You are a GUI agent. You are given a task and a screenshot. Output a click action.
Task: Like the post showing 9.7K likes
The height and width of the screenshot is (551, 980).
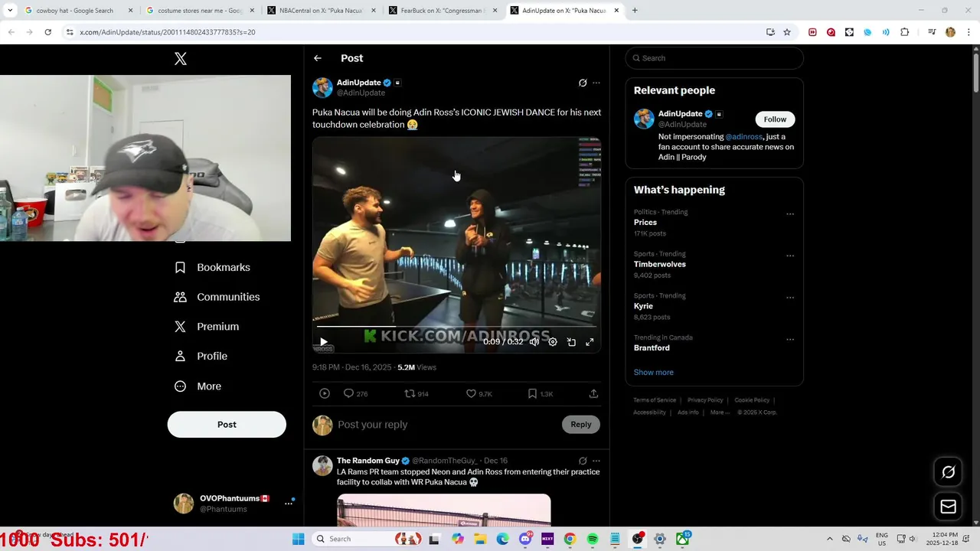[479, 393]
